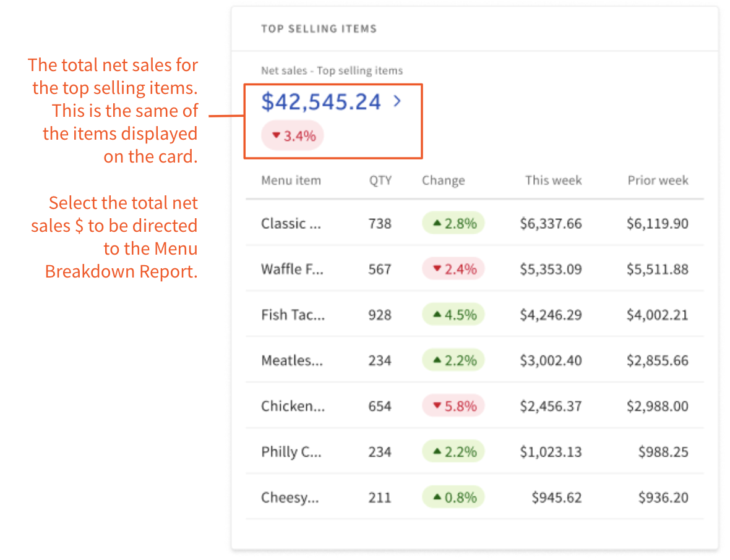The height and width of the screenshot is (560, 730).
Task: Select the green up-arrow badge beside Classic item
Action: click(453, 223)
